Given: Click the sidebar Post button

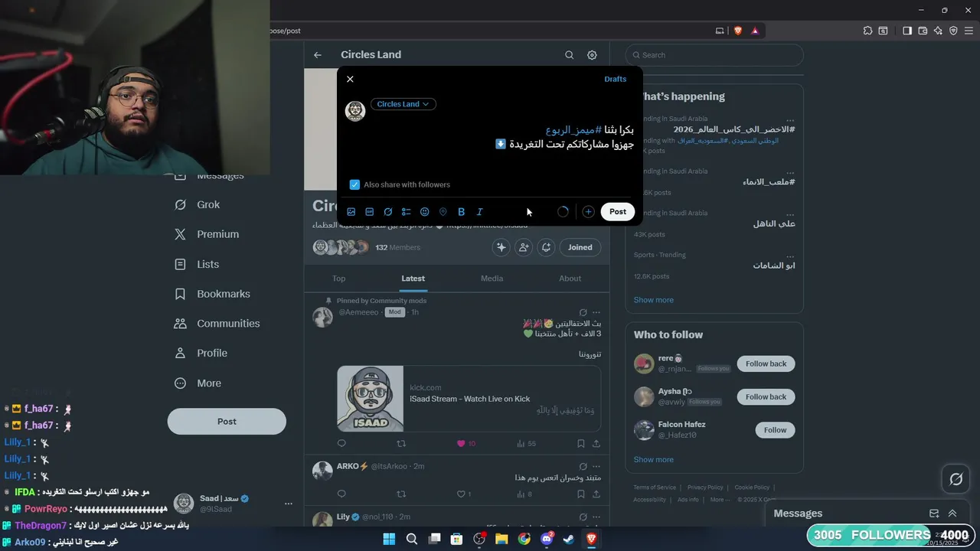Looking at the screenshot, I should coord(227,421).
